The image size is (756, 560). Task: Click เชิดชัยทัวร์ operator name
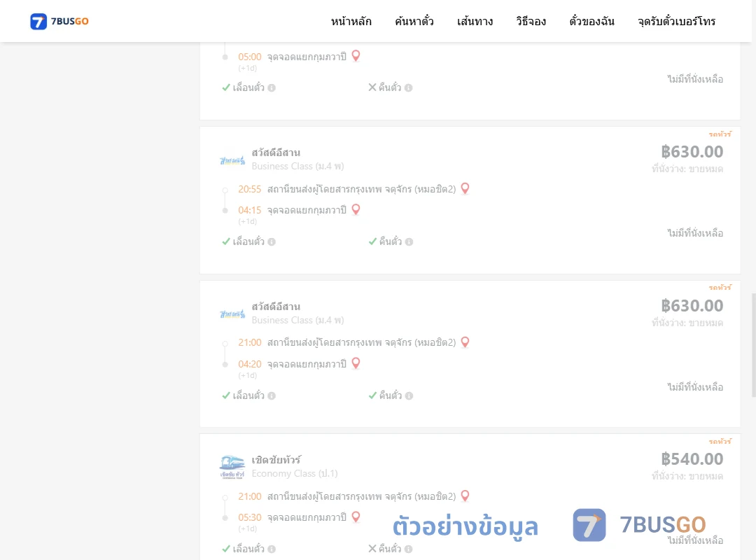coord(276,460)
